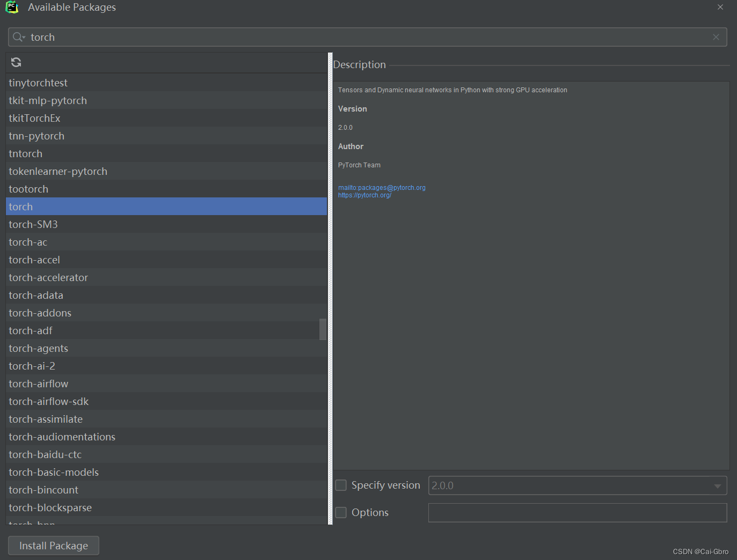Click the Install Package button
The width and height of the screenshot is (737, 560).
click(54, 546)
